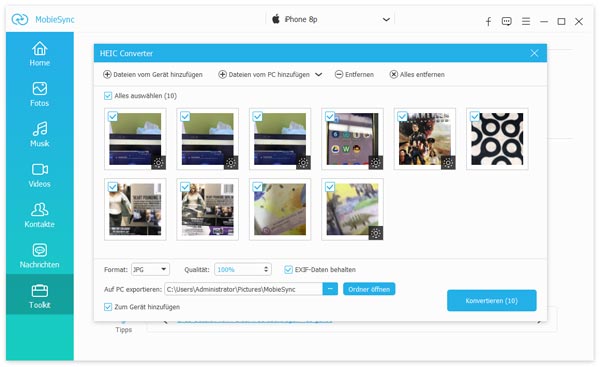Open the Home section in sidebar
Screen dimensions: 600x367
(40, 54)
